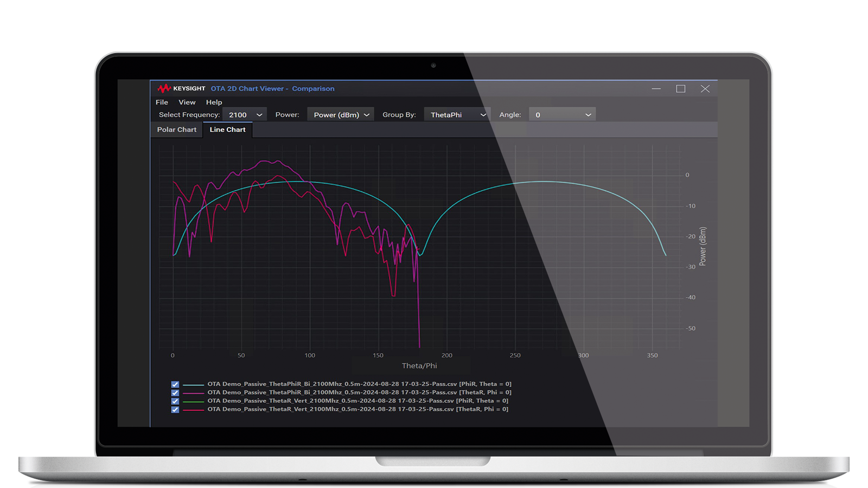This screenshot has width=868, height=488.
Task: Switch to the Polar Chart tab
Action: click(x=177, y=130)
